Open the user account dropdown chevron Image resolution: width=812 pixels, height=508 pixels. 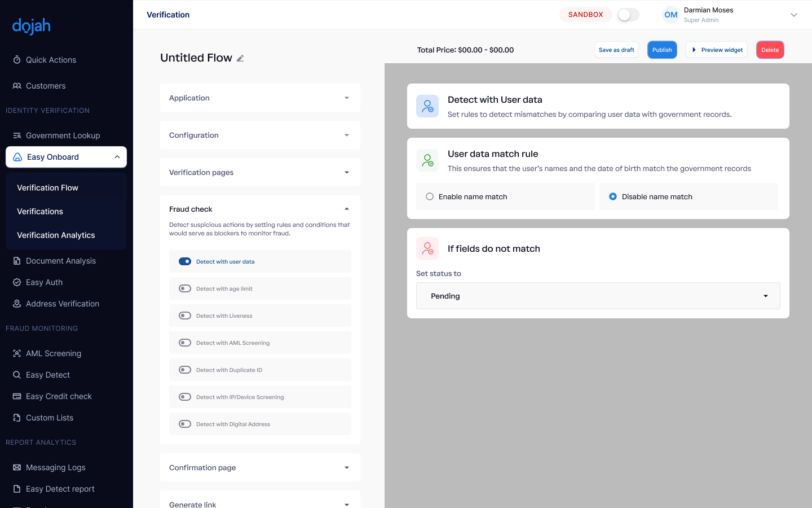(794, 15)
